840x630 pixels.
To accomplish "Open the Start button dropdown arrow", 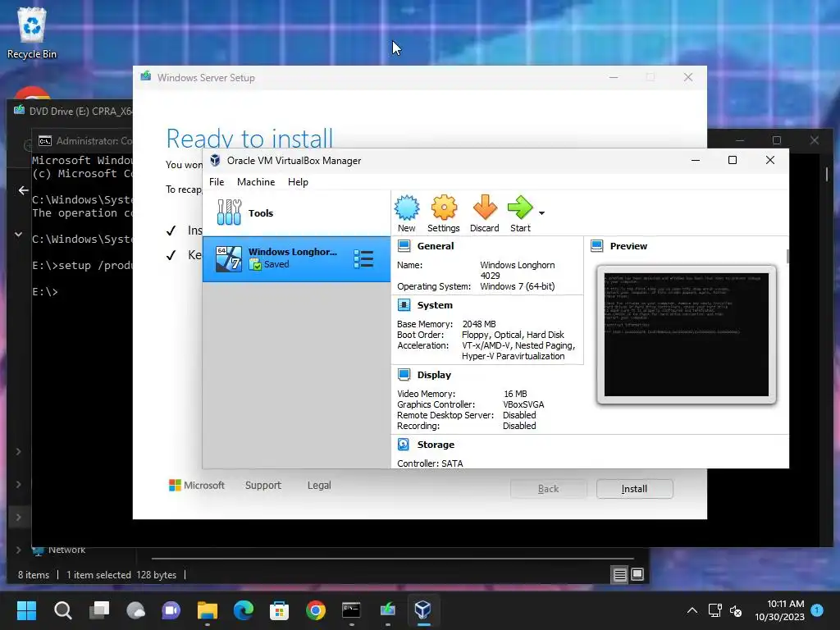I will (x=541, y=213).
